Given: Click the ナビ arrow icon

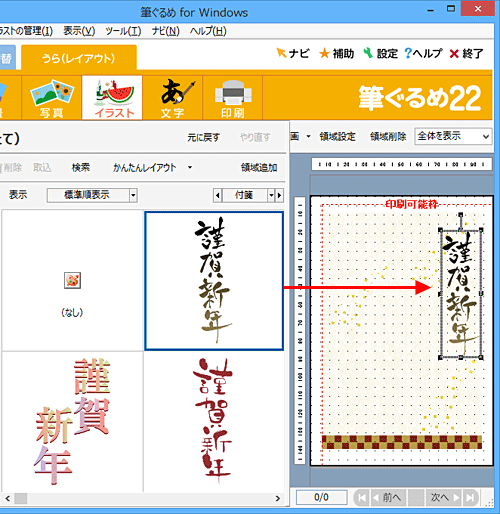Looking at the screenshot, I should click(x=282, y=53).
